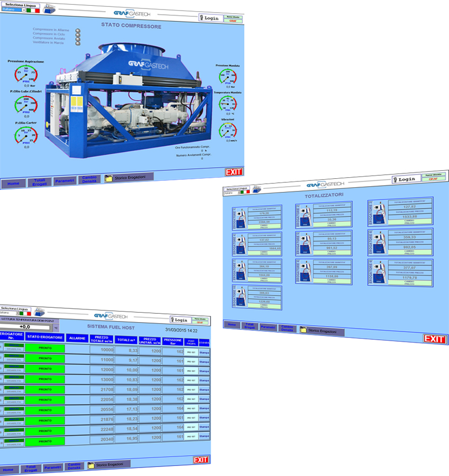Screen dimensions: 449x476
Task: Open language dropdown in Sistema Fuel Host screen
Action: point(17,313)
